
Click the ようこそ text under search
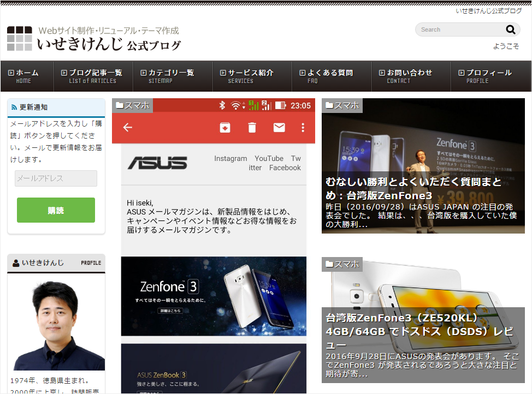506,46
